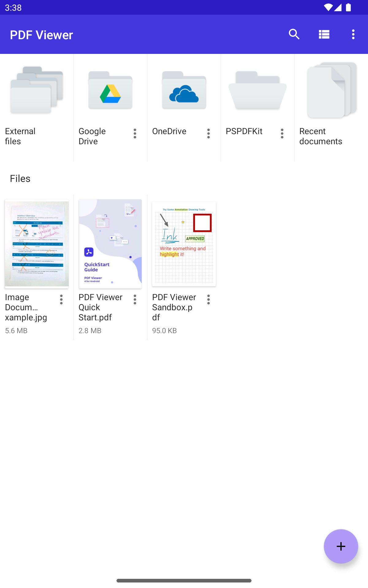
Task: Open the QuickStart Guide PDF thumbnail
Action: pyautogui.click(x=110, y=244)
